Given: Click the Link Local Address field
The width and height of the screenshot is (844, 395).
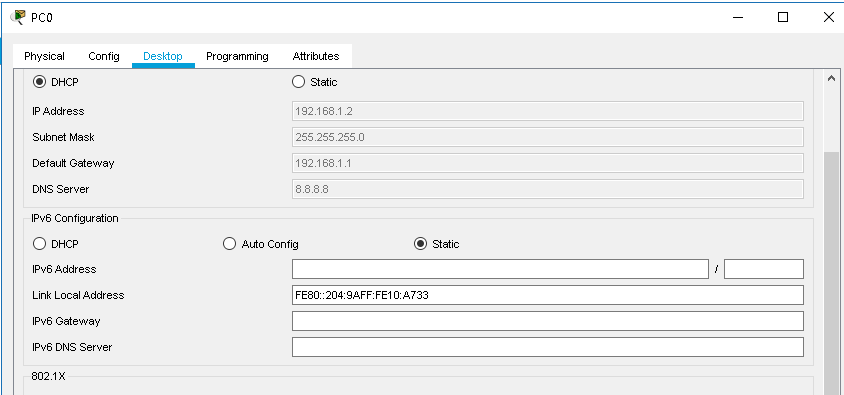Looking at the screenshot, I should (x=547, y=295).
